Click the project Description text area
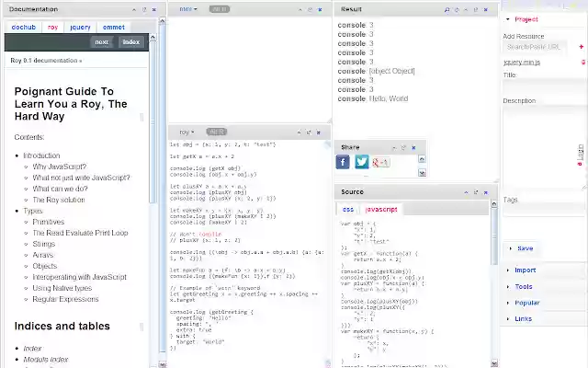This screenshot has width=588, height=368. [542, 148]
